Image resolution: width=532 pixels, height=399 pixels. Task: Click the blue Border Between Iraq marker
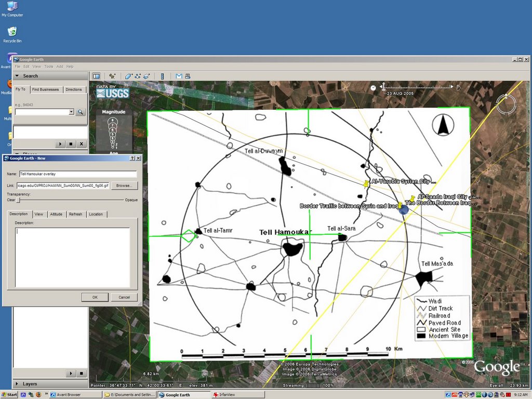click(x=403, y=209)
